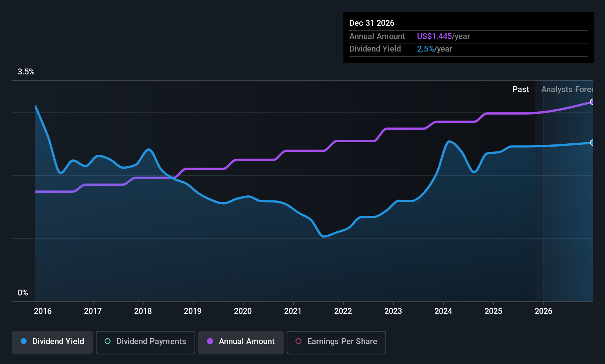Click the 2.5%/year dividend yield value
Viewport: 605px width, 364px height.
426,49
